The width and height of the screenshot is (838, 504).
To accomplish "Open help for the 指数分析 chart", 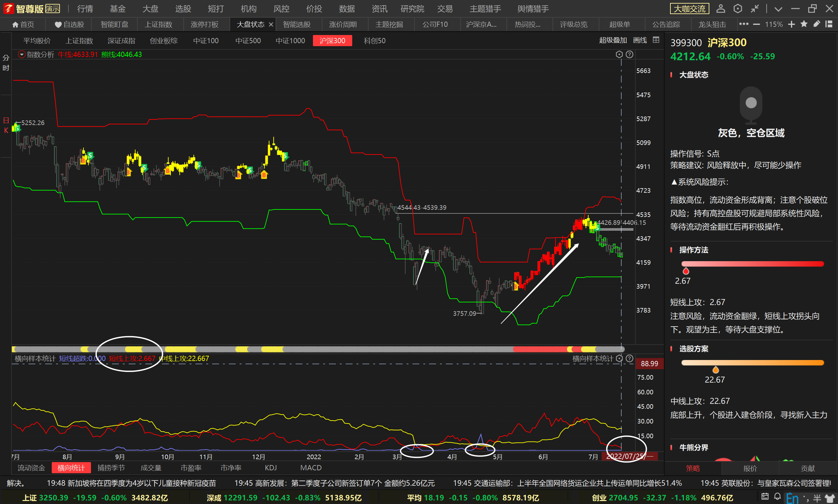I will click(629, 54).
